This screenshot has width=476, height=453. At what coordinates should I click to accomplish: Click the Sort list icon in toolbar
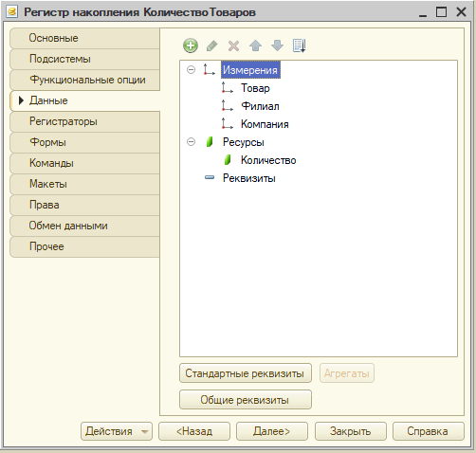click(x=299, y=45)
